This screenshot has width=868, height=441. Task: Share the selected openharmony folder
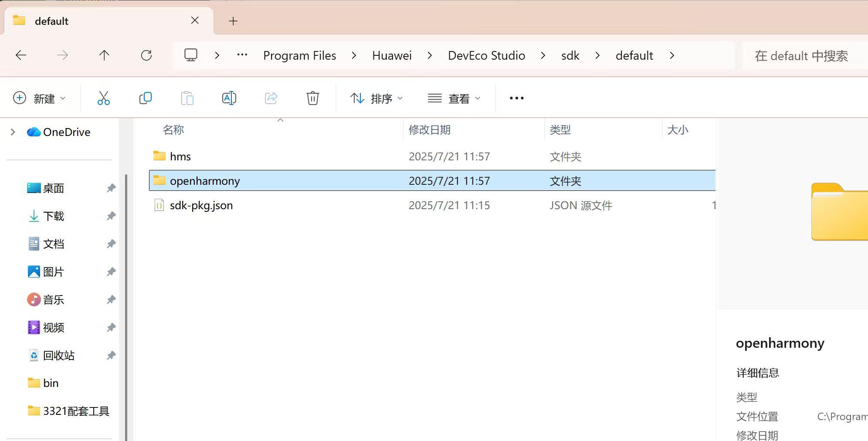271,98
